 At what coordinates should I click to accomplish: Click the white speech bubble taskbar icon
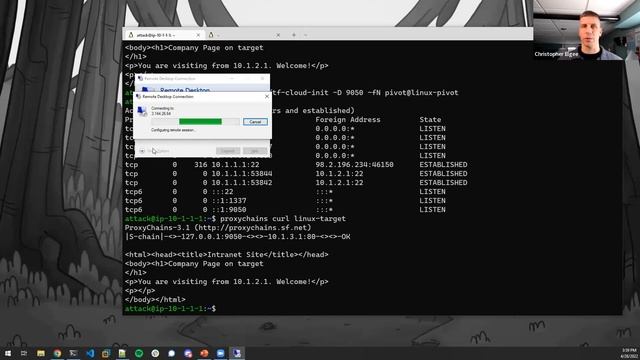pyautogui.click(x=171, y=353)
